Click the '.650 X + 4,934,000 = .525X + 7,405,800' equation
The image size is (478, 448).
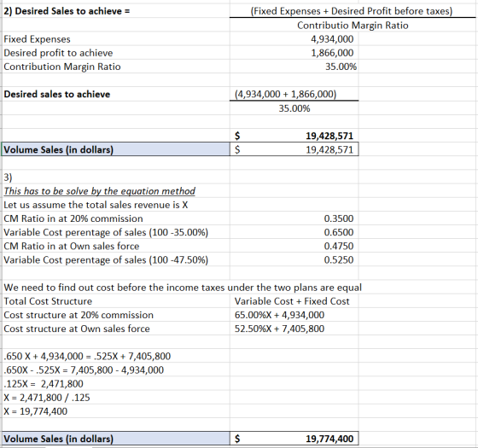116,356
